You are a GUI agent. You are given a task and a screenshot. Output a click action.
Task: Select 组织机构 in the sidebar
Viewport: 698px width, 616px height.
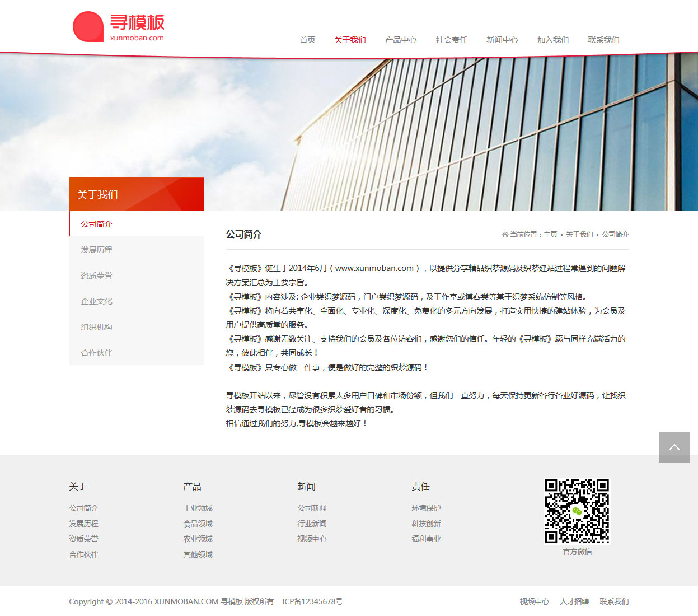pyautogui.click(x=137, y=327)
